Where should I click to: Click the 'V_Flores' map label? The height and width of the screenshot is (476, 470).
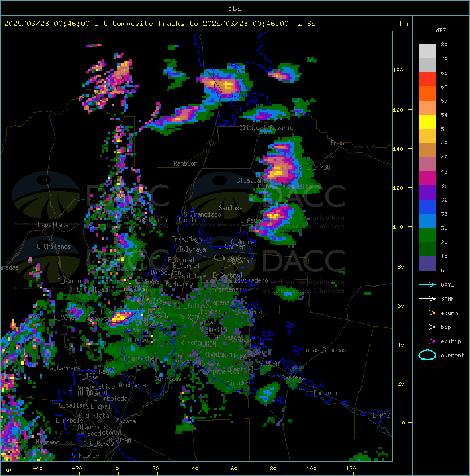point(85,456)
